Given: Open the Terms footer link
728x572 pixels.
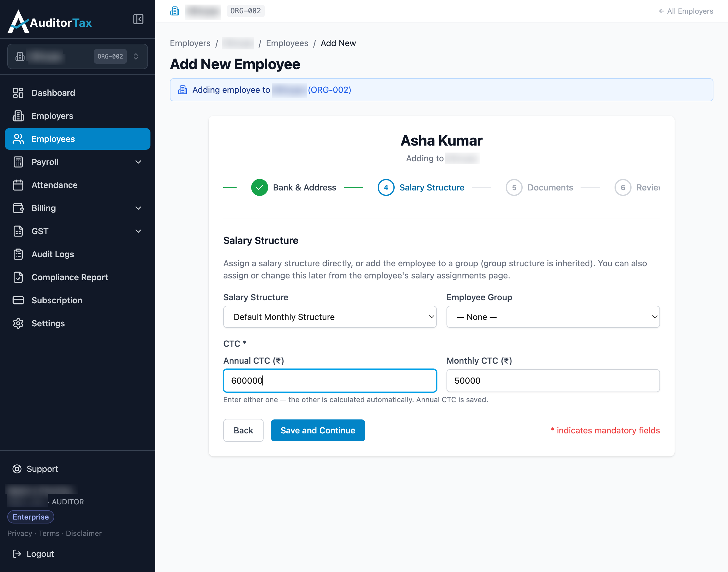Looking at the screenshot, I should (49, 533).
